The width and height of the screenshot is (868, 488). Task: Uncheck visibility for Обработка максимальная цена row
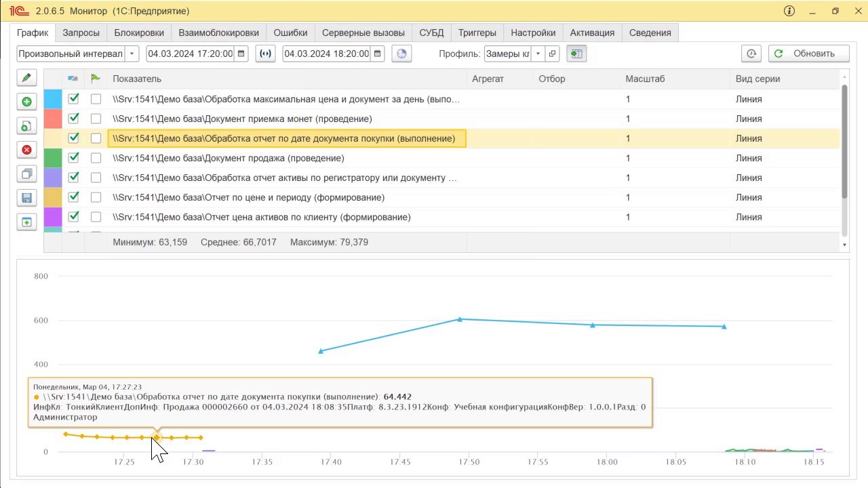coord(74,99)
